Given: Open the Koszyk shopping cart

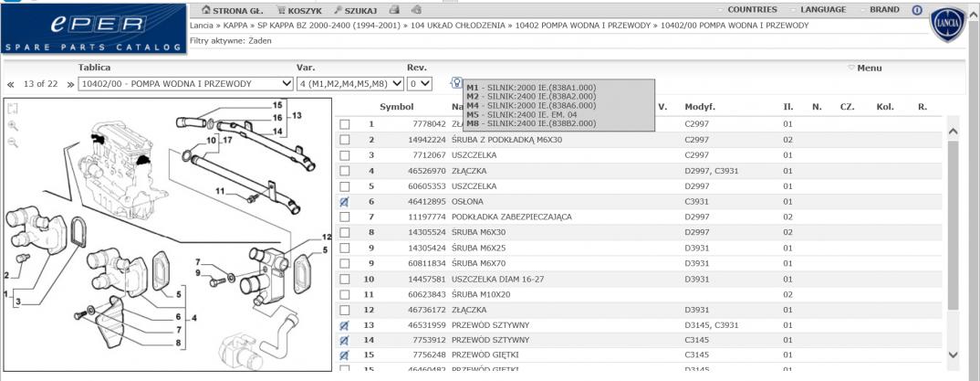Looking at the screenshot, I should click(x=299, y=11).
